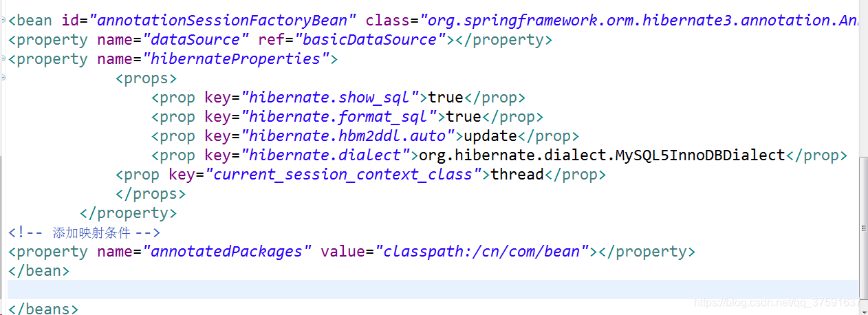Click the "annotatedPackages" name value
Viewport: 868px width, 315px height.
pos(227,252)
